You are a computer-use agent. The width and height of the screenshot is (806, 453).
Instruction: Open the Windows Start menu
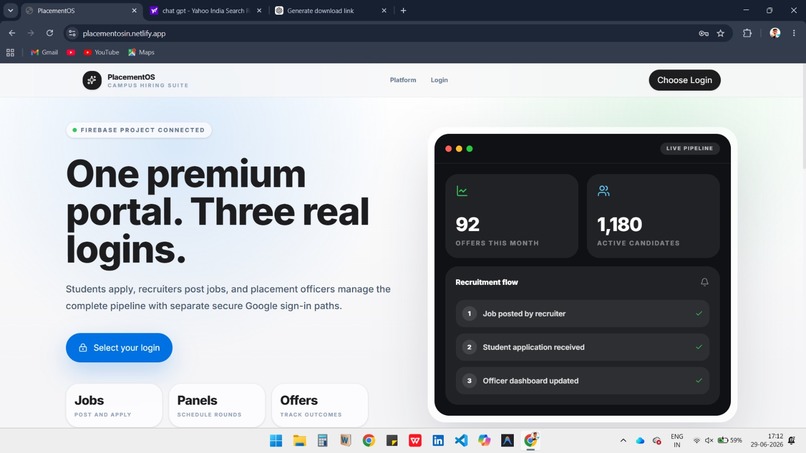tap(276, 441)
